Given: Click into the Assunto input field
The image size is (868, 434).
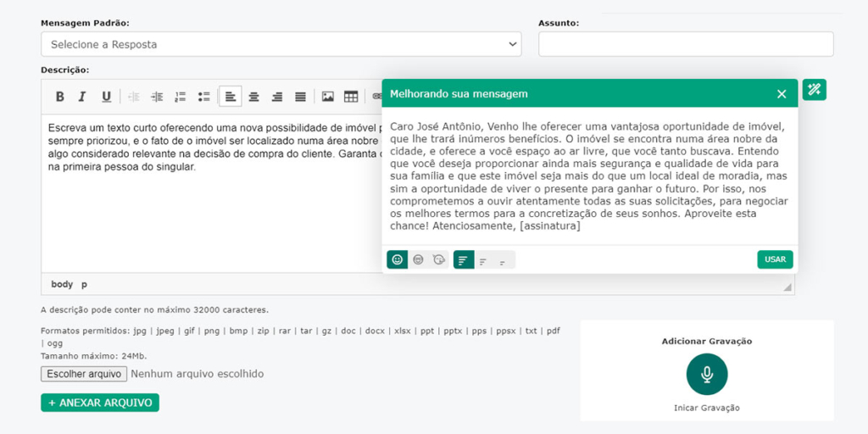Looking at the screenshot, I should (686, 44).
